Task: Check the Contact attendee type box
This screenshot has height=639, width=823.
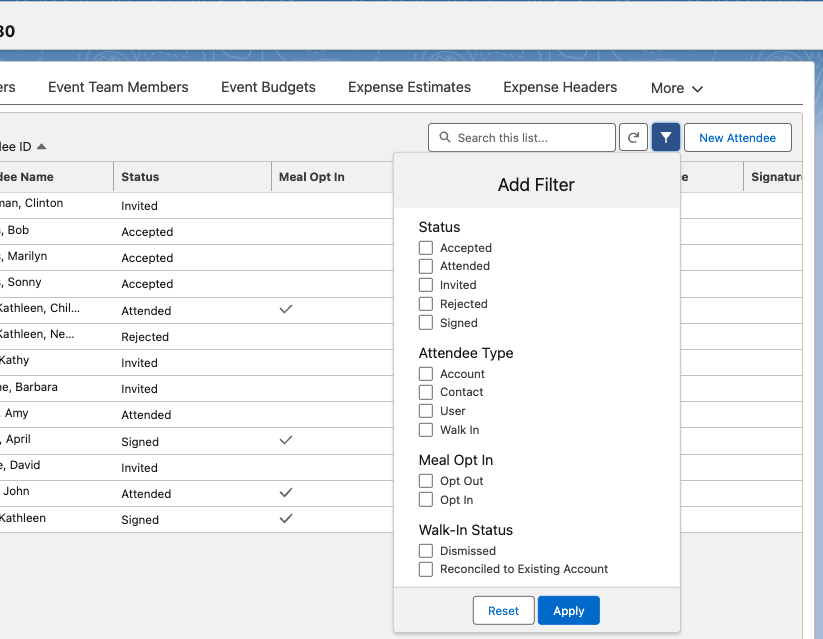Action: click(426, 392)
